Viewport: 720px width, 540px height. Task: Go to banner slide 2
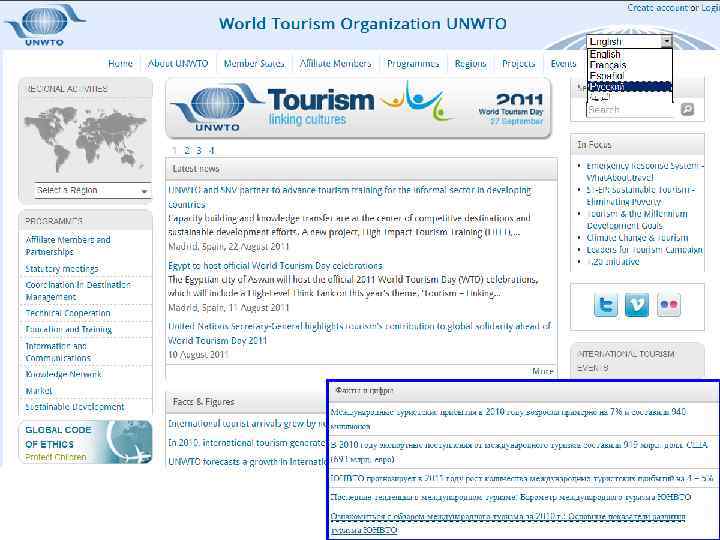(187, 150)
